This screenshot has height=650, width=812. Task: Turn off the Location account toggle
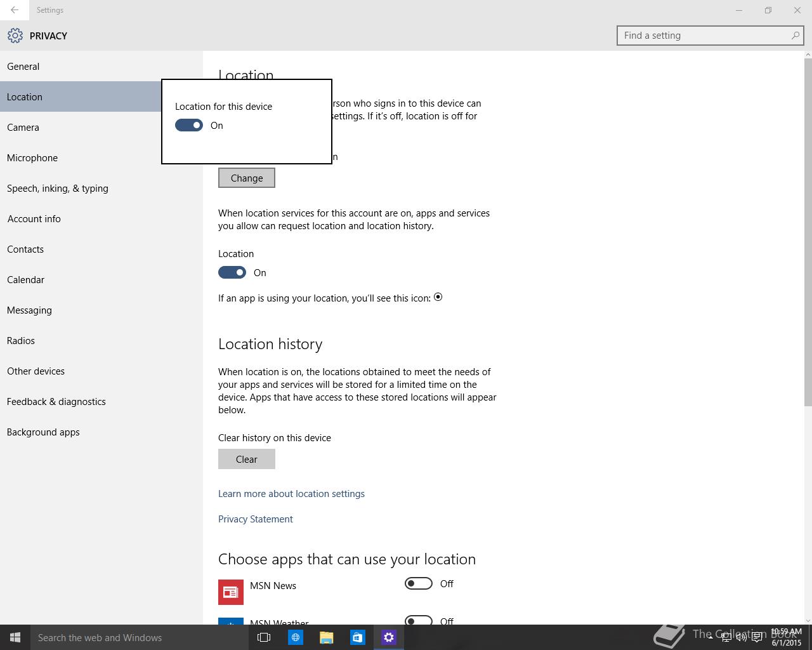[232, 272]
